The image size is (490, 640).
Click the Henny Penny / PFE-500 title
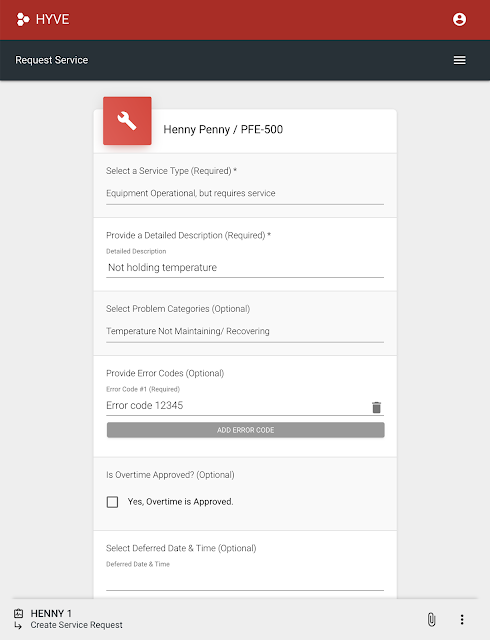223,129
